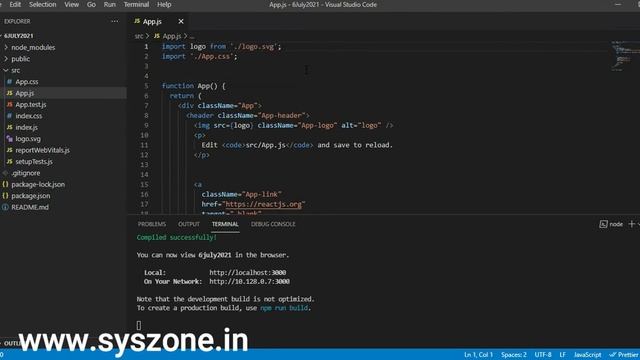640x360 pixels.
Task: Change indentation via Spaces: 2
Action: click(x=514, y=355)
